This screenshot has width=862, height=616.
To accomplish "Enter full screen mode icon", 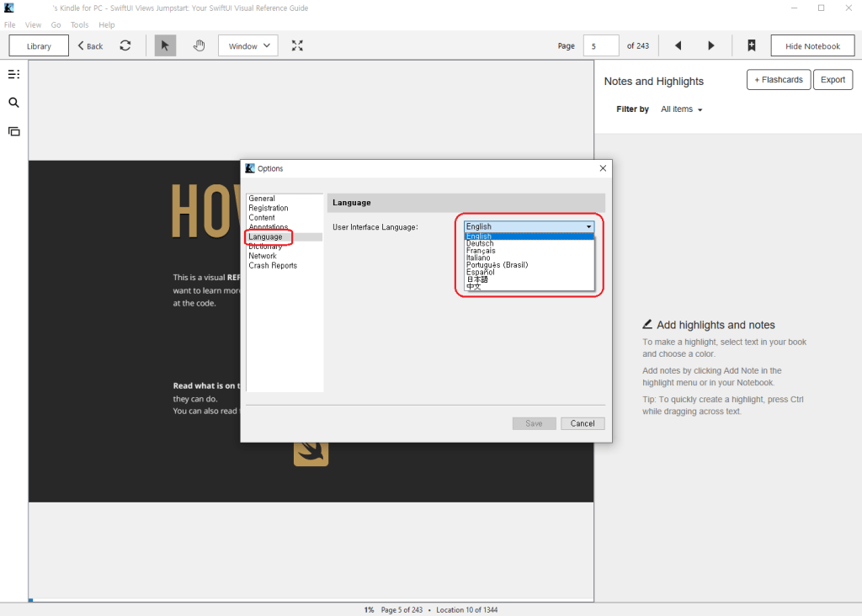I will click(297, 45).
